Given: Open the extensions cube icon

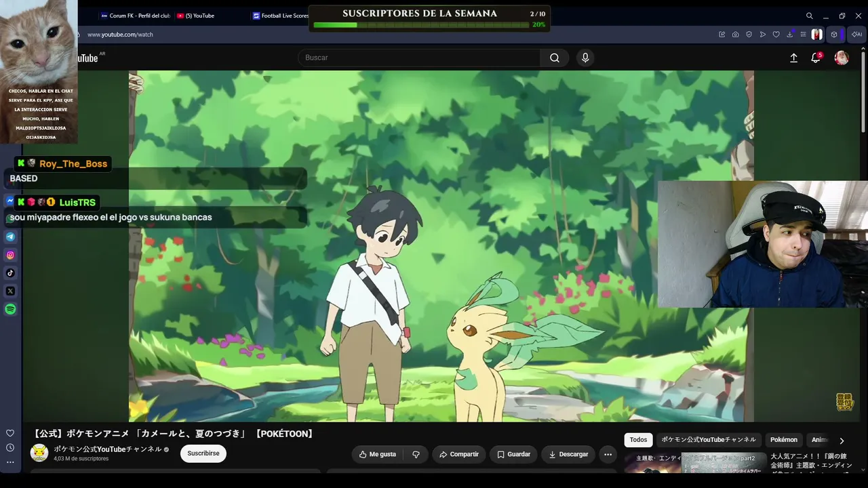Looking at the screenshot, I should click(835, 35).
